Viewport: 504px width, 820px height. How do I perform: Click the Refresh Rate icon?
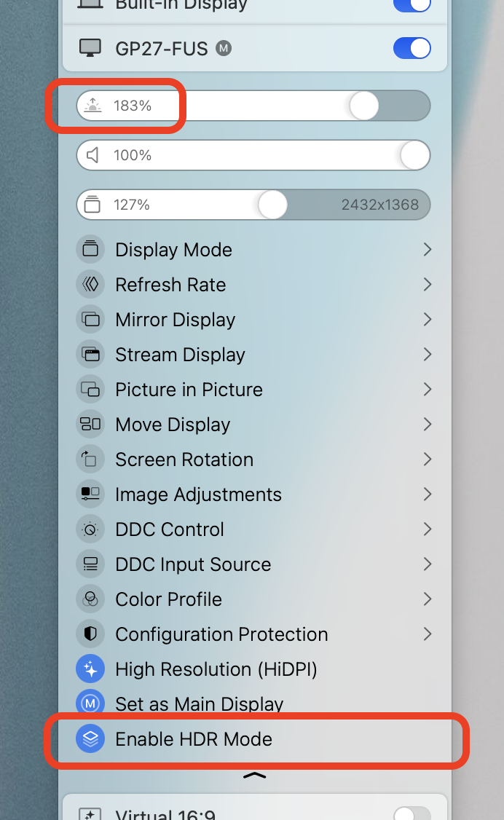pos(90,285)
